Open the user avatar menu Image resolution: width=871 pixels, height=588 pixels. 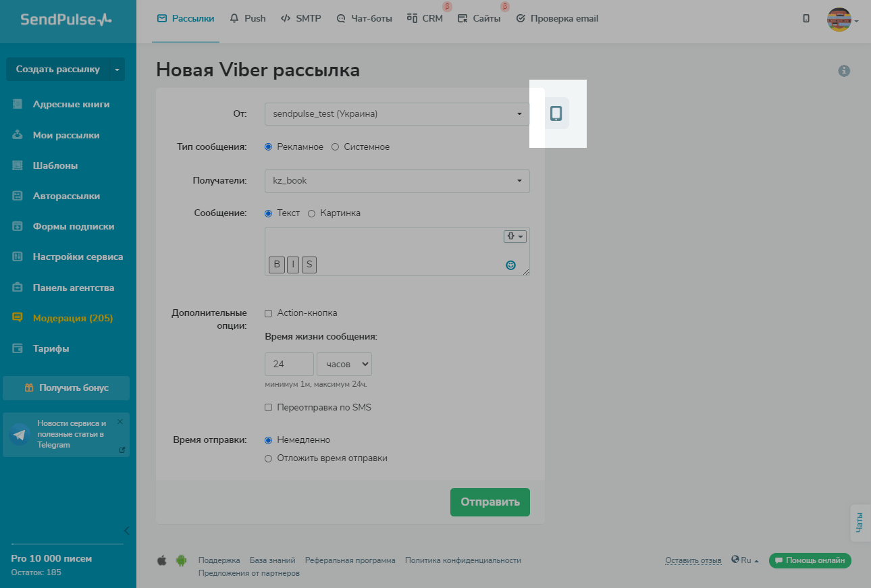(842, 20)
